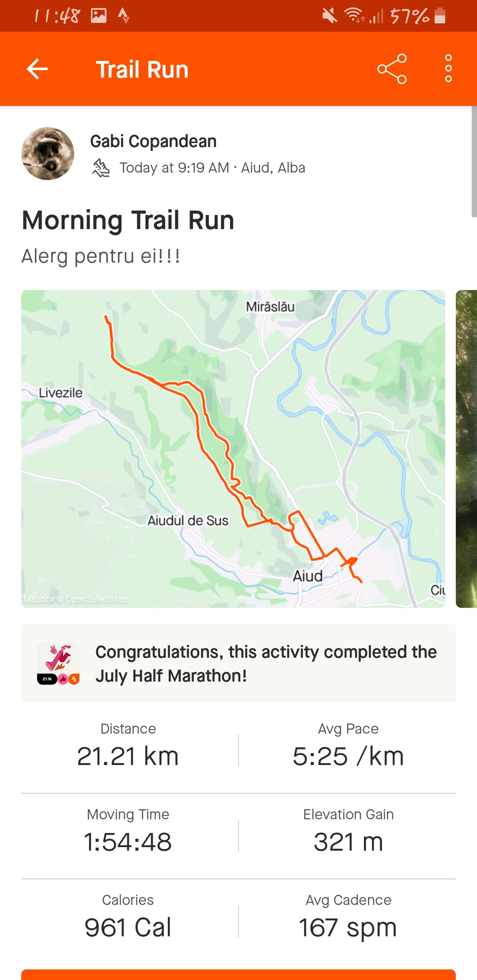Viewport: 477px width, 980px height.
Task: Tap the Calories 961 Cal stat
Action: 128,918
